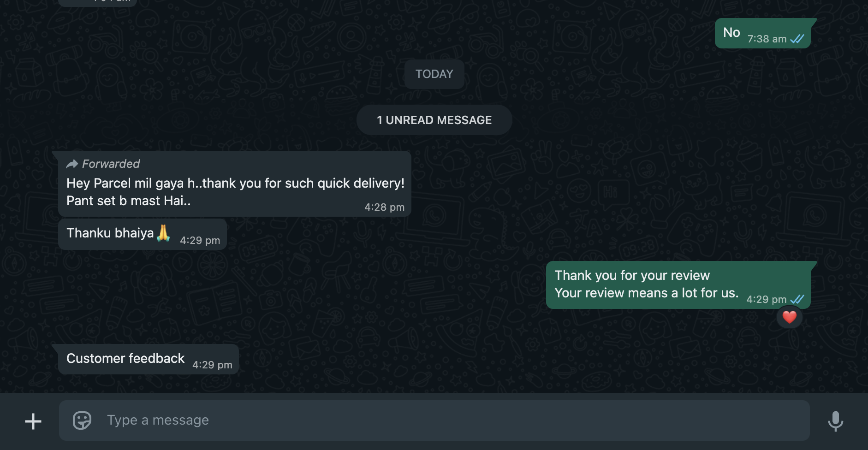
Task: Open the emoji and sticker picker
Action: (x=82, y=420)
